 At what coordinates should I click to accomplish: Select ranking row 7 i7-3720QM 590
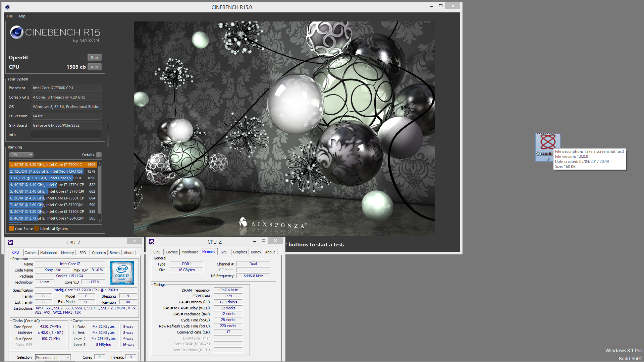53,205
